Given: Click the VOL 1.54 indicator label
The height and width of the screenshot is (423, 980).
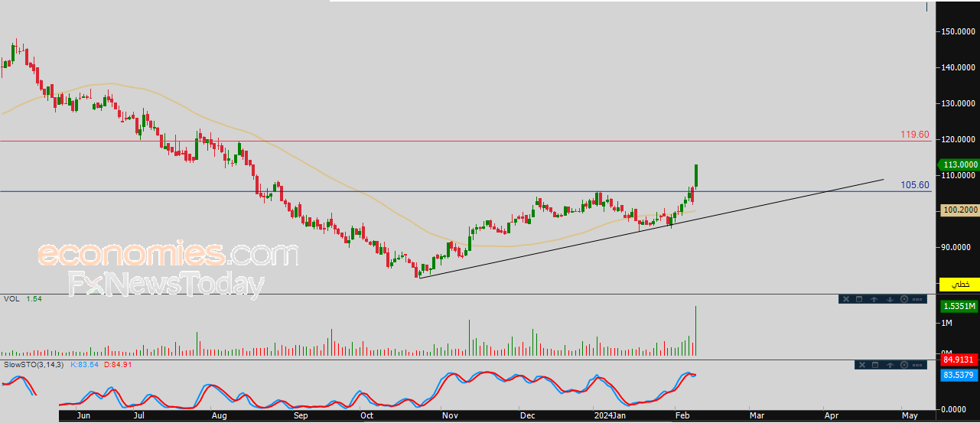Looking at the screenshot, I should point(22,299).
